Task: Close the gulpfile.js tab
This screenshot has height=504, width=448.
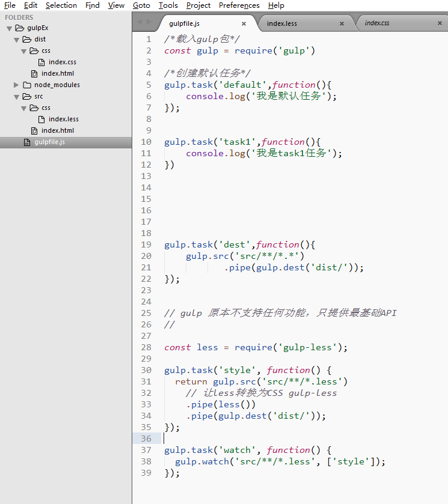Action: 244,24
